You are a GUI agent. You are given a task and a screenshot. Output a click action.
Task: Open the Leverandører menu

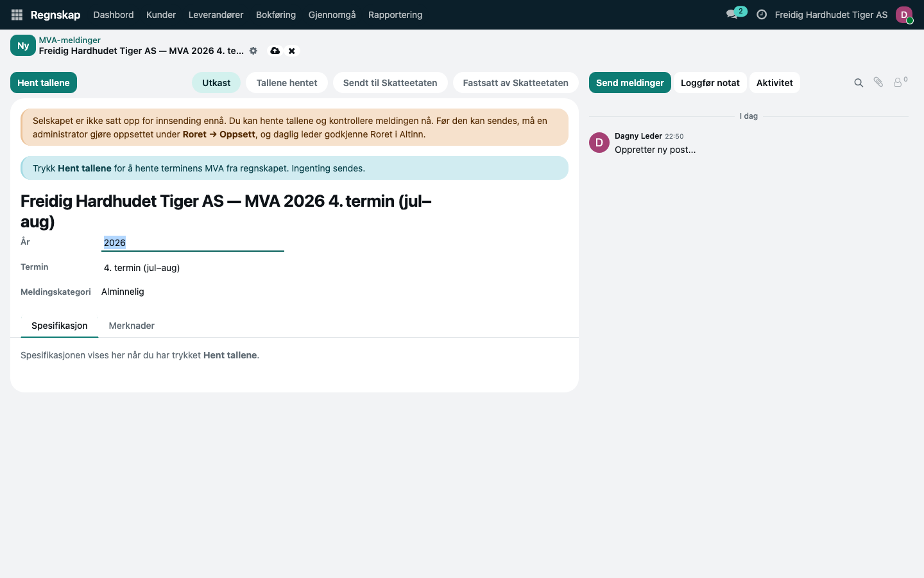click(216, 15)
